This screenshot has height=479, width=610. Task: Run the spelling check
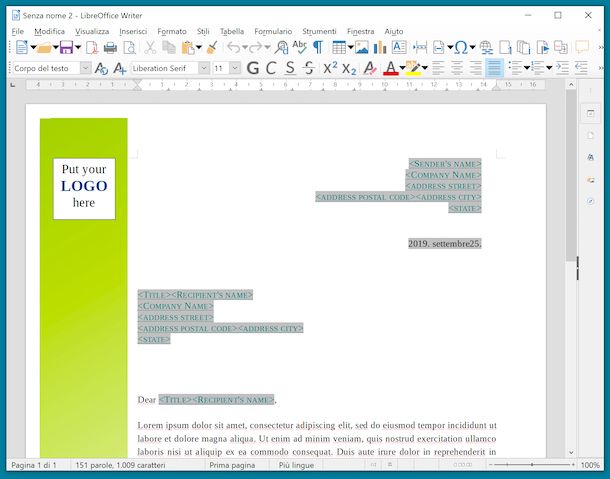pos(300,47)
